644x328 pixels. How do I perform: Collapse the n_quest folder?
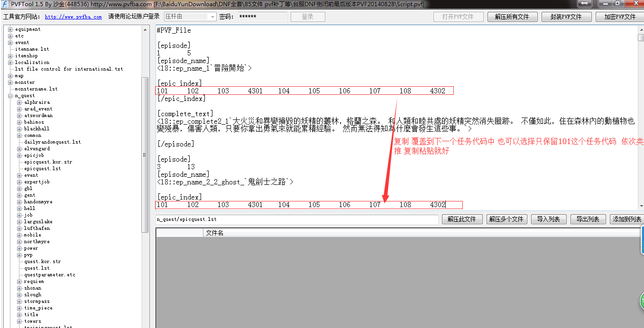[10, 96]
